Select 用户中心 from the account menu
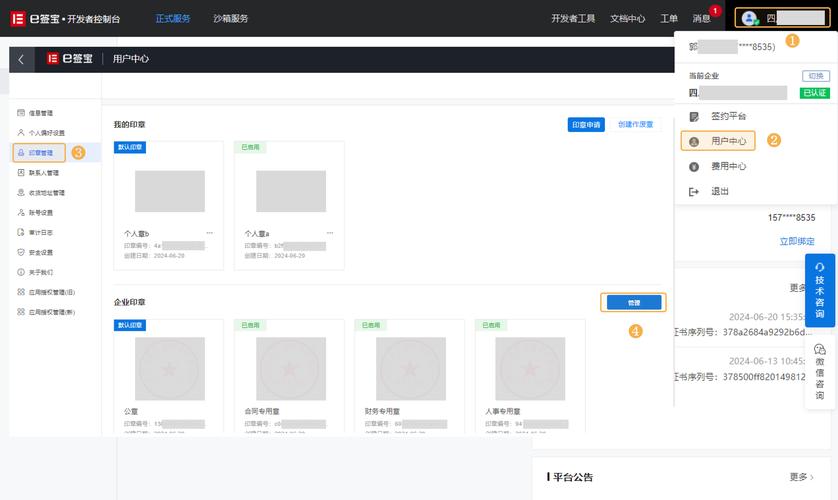838x500 pixels. (727, 141)
